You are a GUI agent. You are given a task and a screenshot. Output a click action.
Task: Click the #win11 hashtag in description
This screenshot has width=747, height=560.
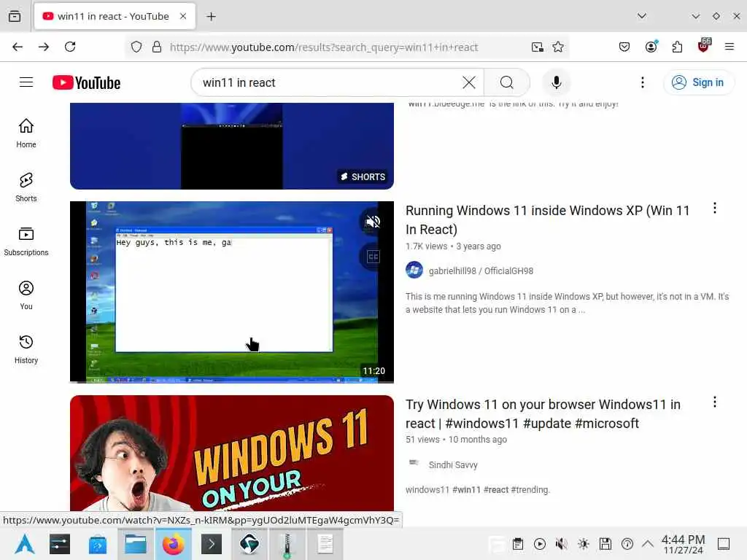click(x=466, y=489)
